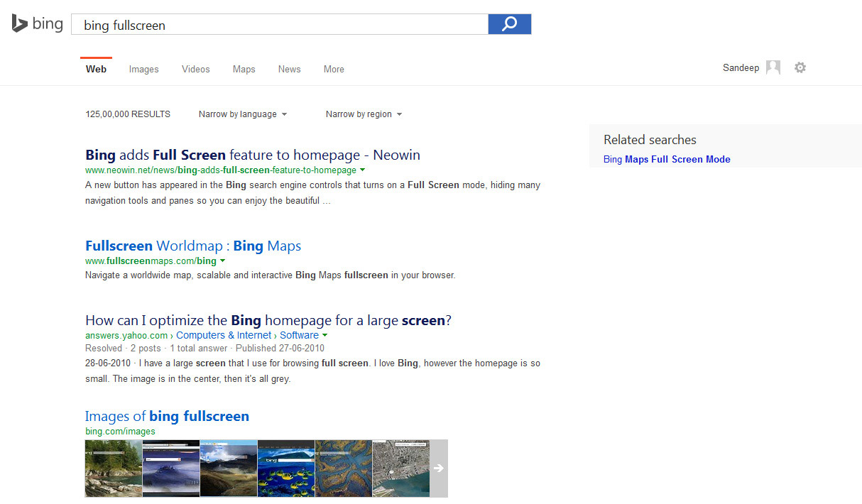This screenshot has width=862, height=504.
Task: Switch to the Images tab
Action: pos(144,70)
